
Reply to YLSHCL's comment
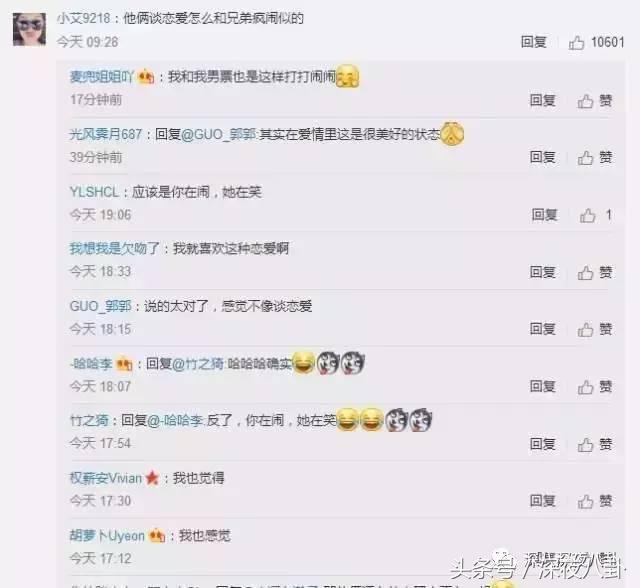544,215
